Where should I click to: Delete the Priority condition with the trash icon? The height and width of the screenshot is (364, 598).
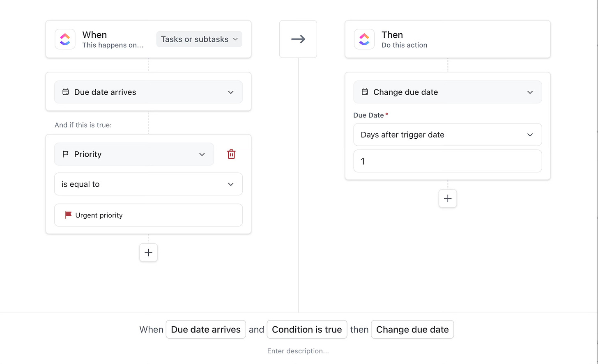231,154
